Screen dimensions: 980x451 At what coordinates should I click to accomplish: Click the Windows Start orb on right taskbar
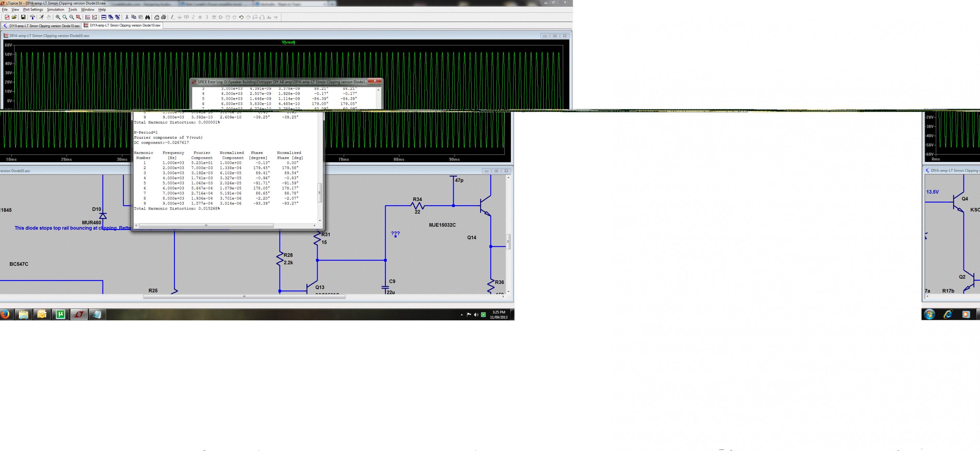click(929, 315)
